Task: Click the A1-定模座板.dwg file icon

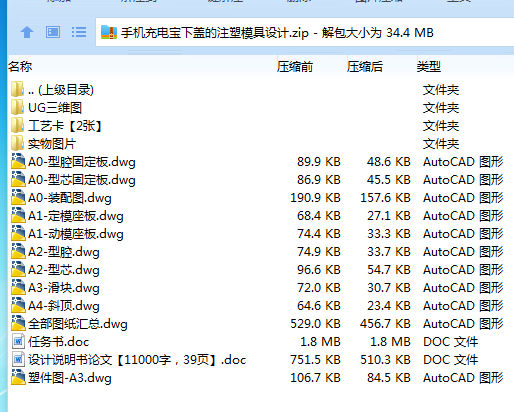Action: (x=18, y=215)
